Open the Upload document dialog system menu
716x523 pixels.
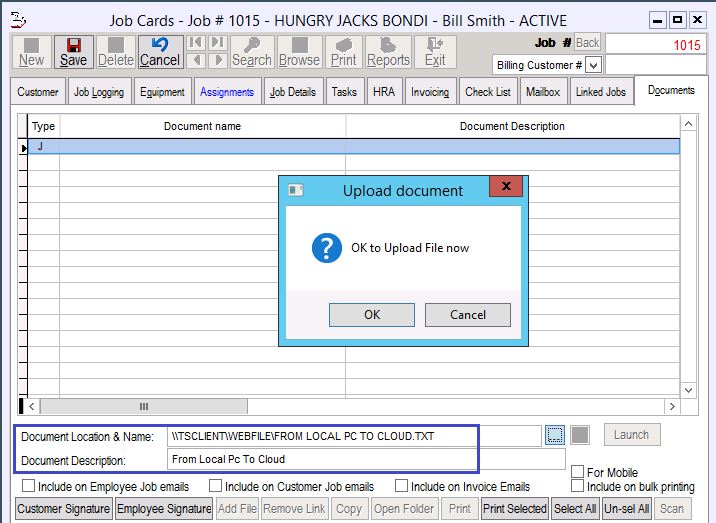[x=295, y=190]
